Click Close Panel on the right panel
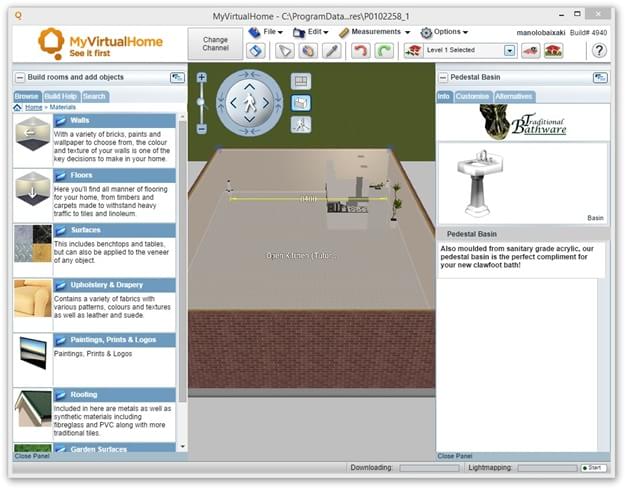 click(455, 456)
